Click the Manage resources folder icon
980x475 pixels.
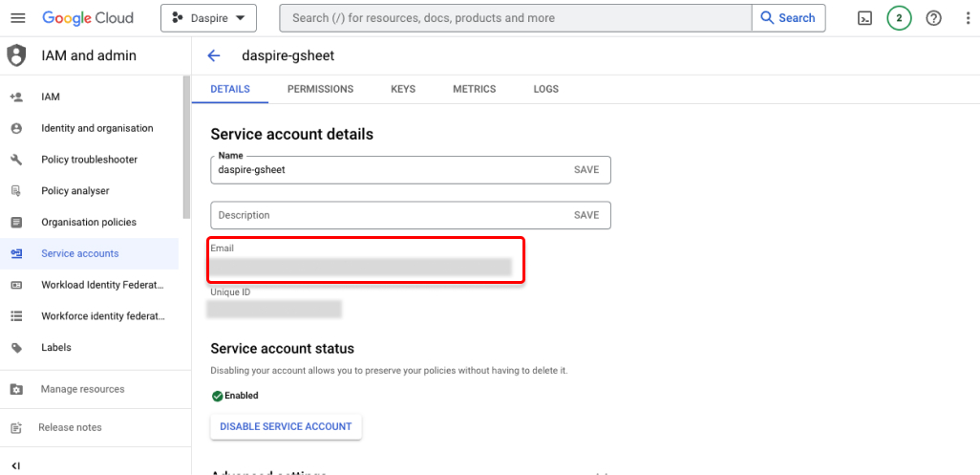17,389
